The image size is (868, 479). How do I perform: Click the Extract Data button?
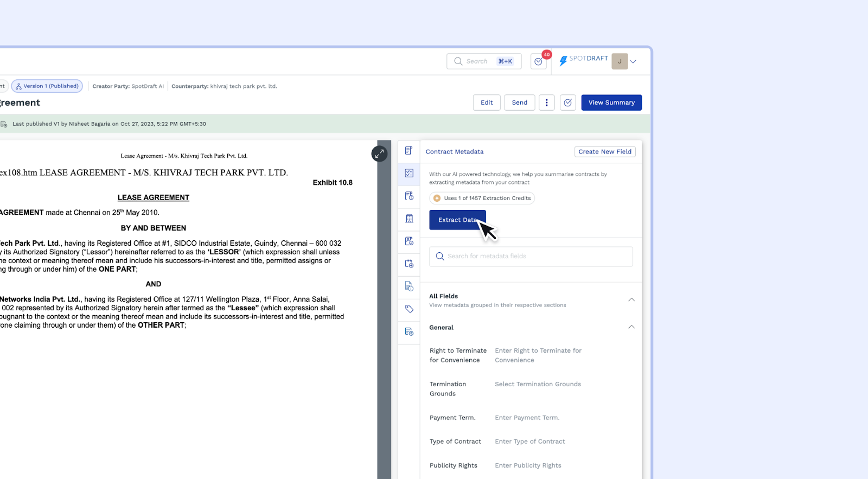(x=457, y=220)
